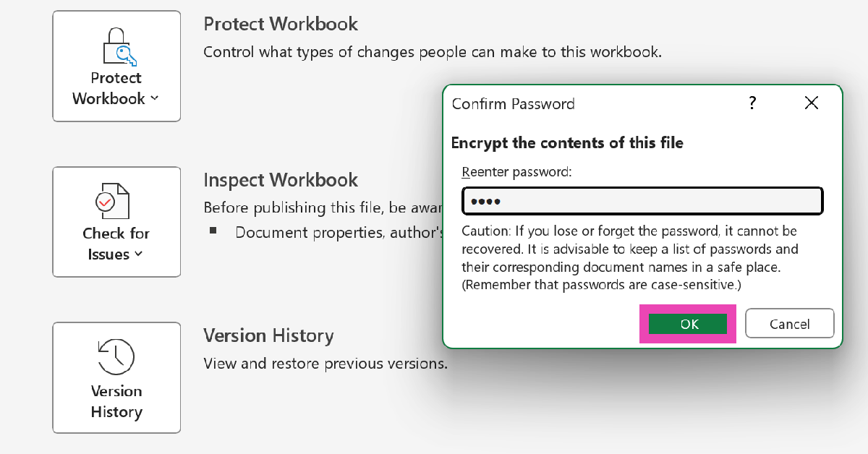Select the Version History heading text

[268, 335]
